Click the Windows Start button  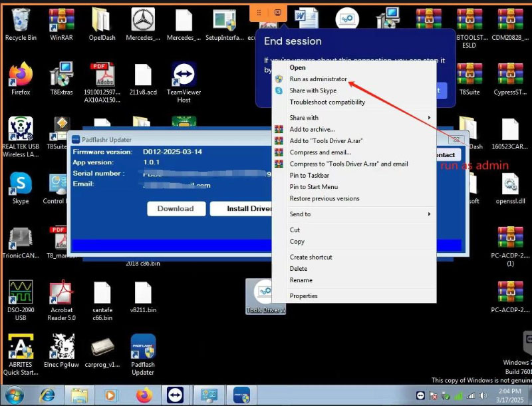pyautogui.click(x=14, y=395)
